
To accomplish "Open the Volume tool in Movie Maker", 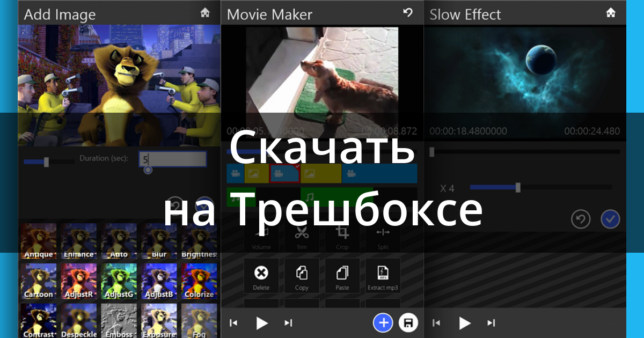I will pos(261,236).
